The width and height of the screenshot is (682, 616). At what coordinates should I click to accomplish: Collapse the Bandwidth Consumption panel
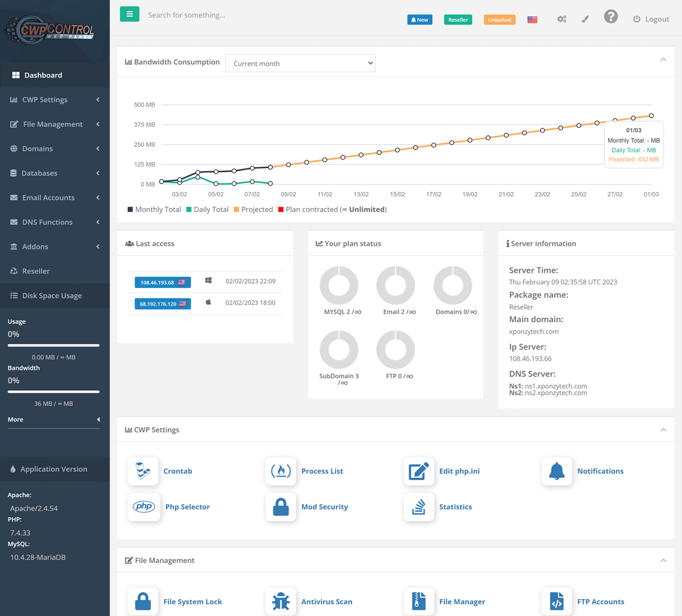pyautogui.click(x=663, y=60)
